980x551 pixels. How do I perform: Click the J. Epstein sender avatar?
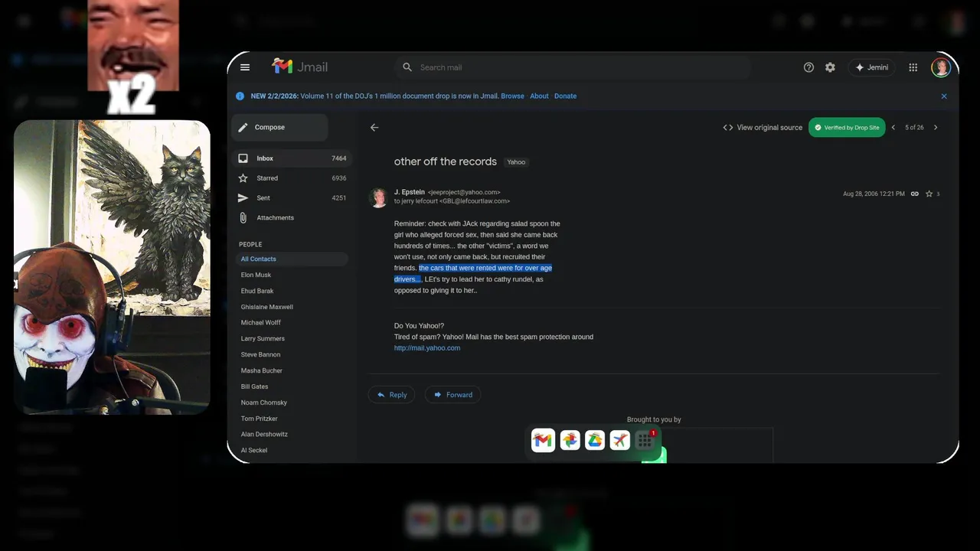378,197
